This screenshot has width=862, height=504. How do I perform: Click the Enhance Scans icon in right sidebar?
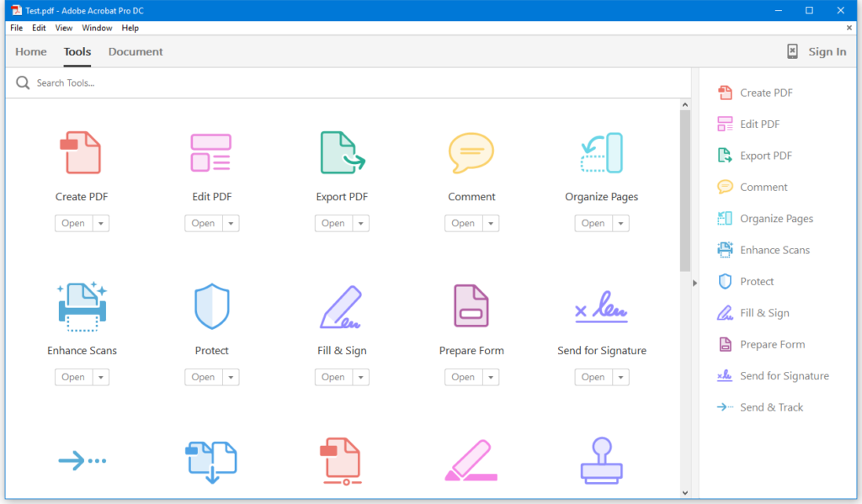point(725,250)
